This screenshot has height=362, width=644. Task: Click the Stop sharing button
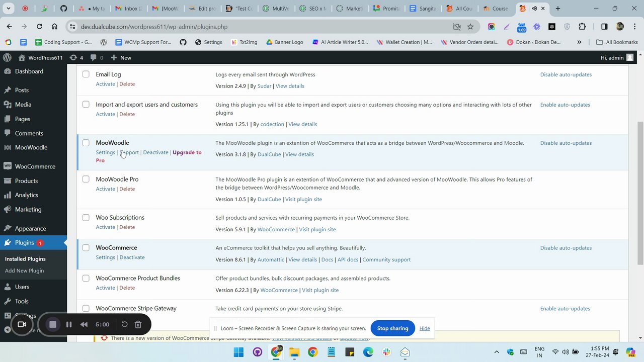[392, 328]
